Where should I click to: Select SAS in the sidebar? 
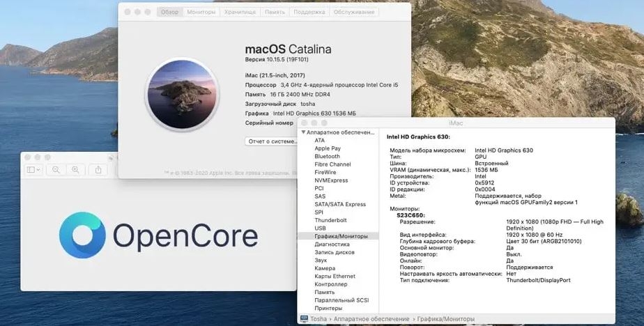click(x=320, y=196)
